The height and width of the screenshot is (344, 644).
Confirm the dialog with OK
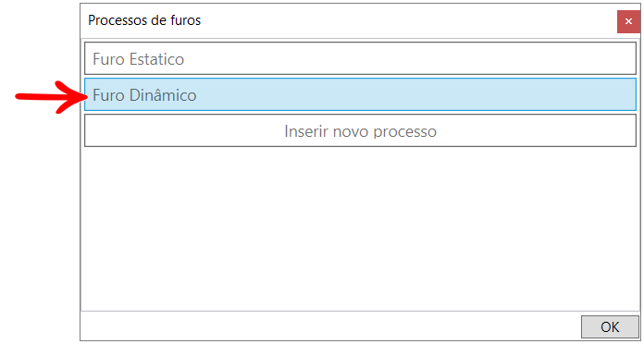tap(610, 326)
